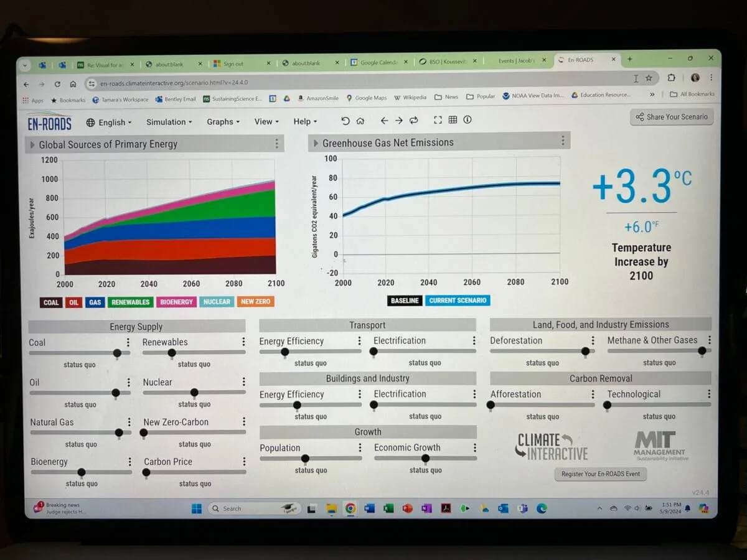747x560 pixels.
Task: Show hidden bookmarks with the double chevron
Action: 652,95
